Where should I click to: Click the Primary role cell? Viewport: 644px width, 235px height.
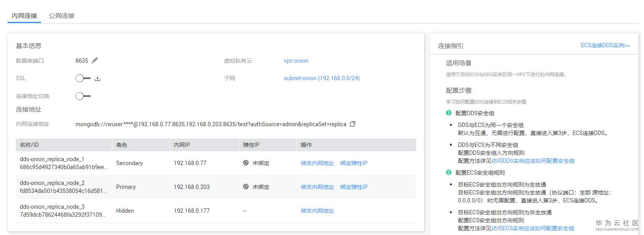[x=126, y=187]
